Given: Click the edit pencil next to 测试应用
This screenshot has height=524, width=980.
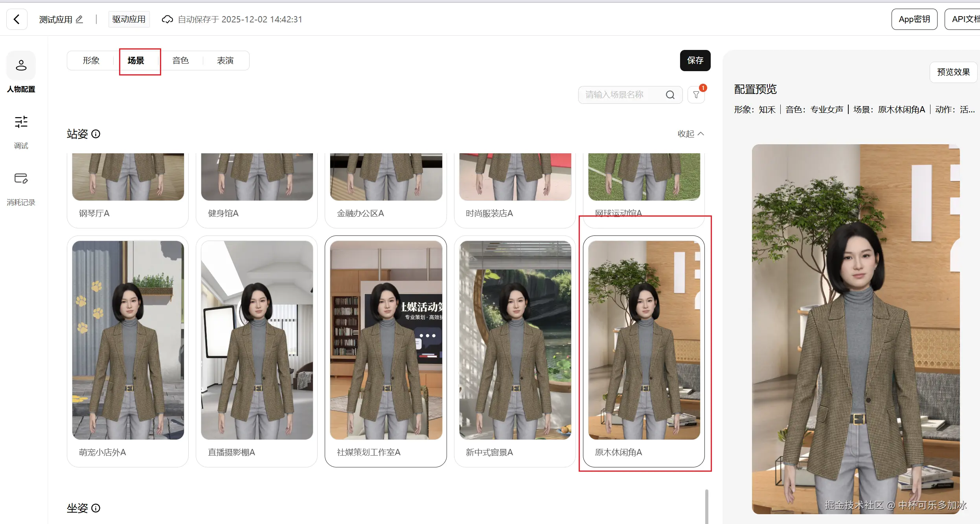Looking at the screenshot, I should point(79,19).
